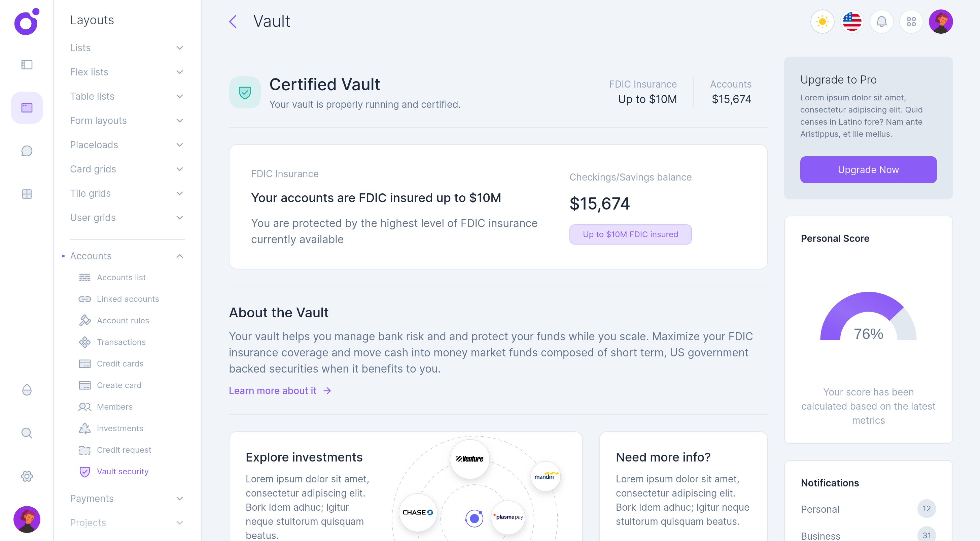Open settings gear in sidebar
Viewport: 980px width, 541px height.
tap(27, 476)
